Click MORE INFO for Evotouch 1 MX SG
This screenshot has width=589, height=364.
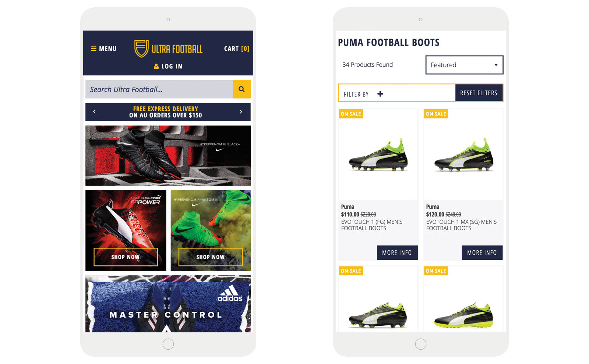point(482,252)
